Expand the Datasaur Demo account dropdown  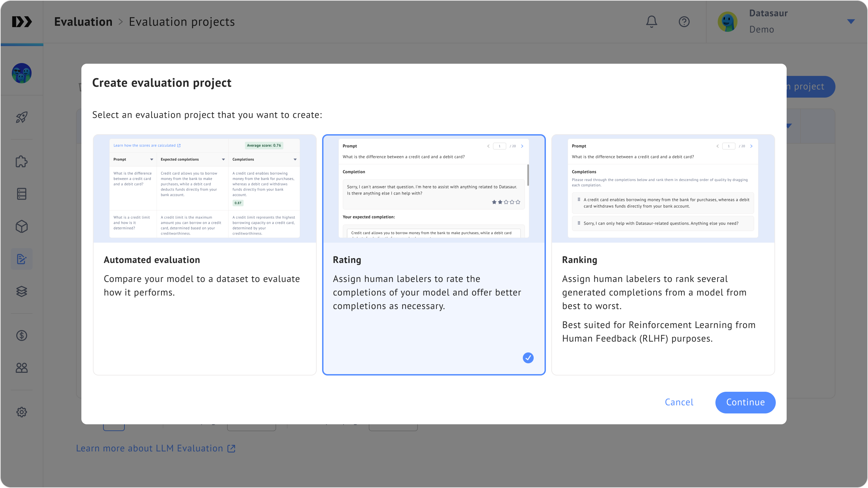851,22
